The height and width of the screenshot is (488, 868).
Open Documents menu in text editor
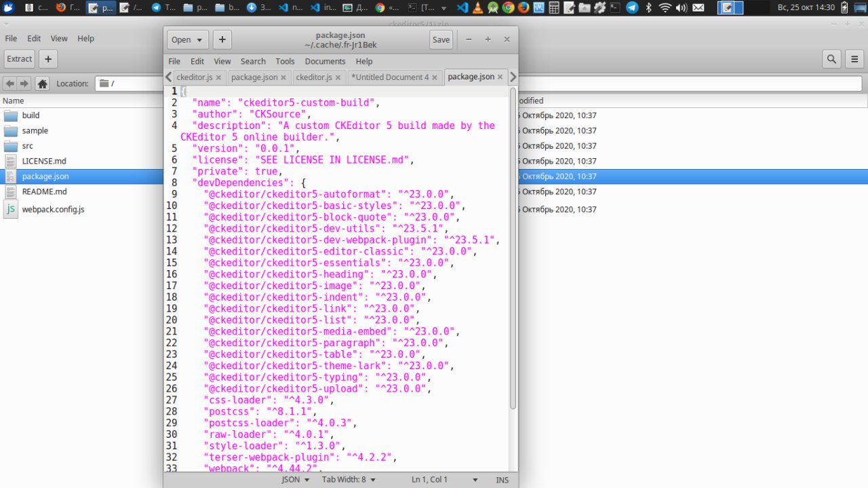pos(325,61)
